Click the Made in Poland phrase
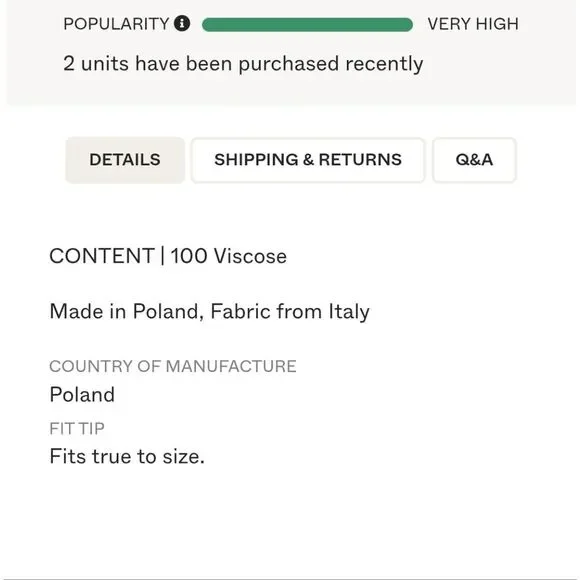This screenshot has width=580, height=580. (x=127, y=311)
